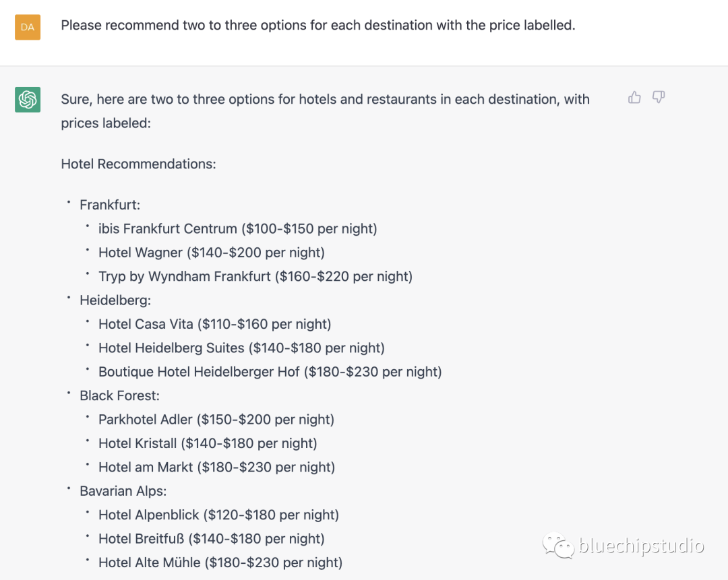
Task: Click the bluechipstudio watermark text
Action: coord(641,546)
